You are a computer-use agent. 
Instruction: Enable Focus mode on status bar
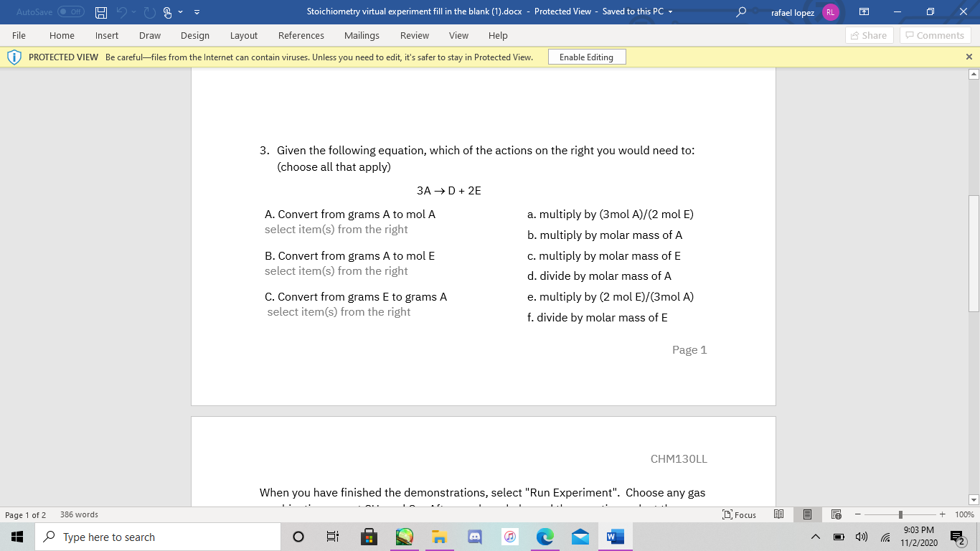[738, 514]
